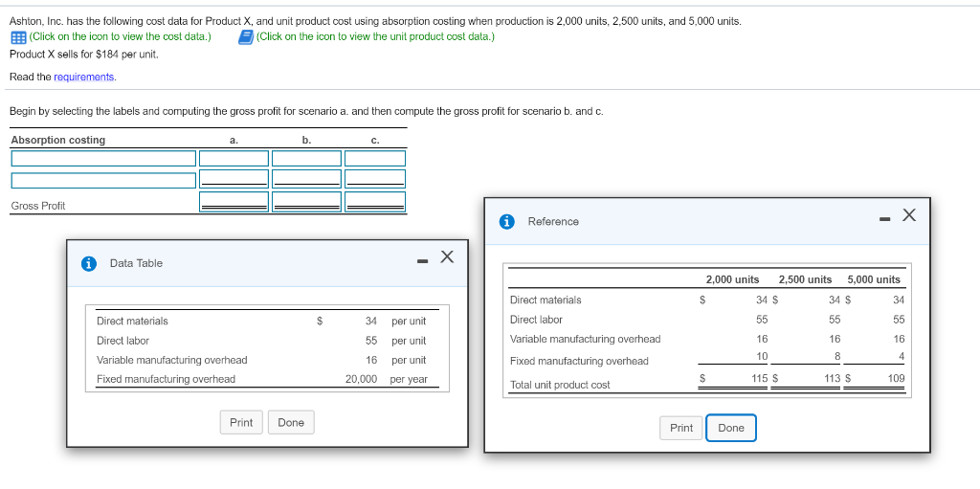Print the Reference table

coord(681,428)
